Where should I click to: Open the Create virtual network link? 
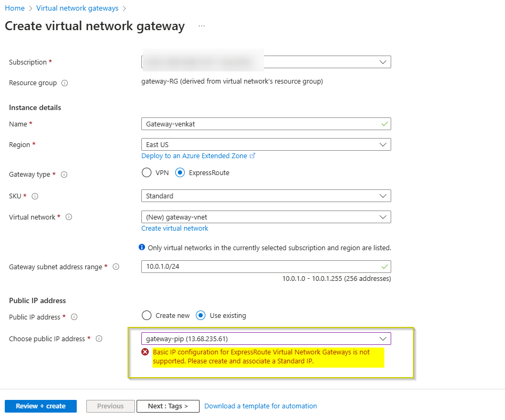click(x=175, y=228)
